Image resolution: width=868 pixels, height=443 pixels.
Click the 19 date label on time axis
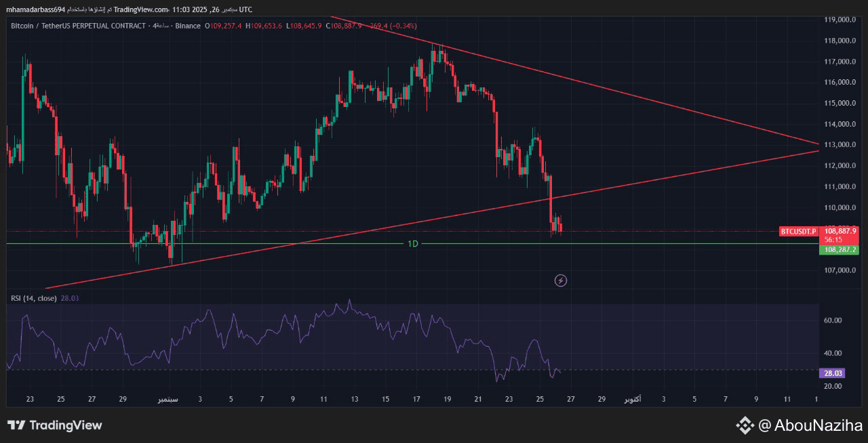click(x=448, y=400)
